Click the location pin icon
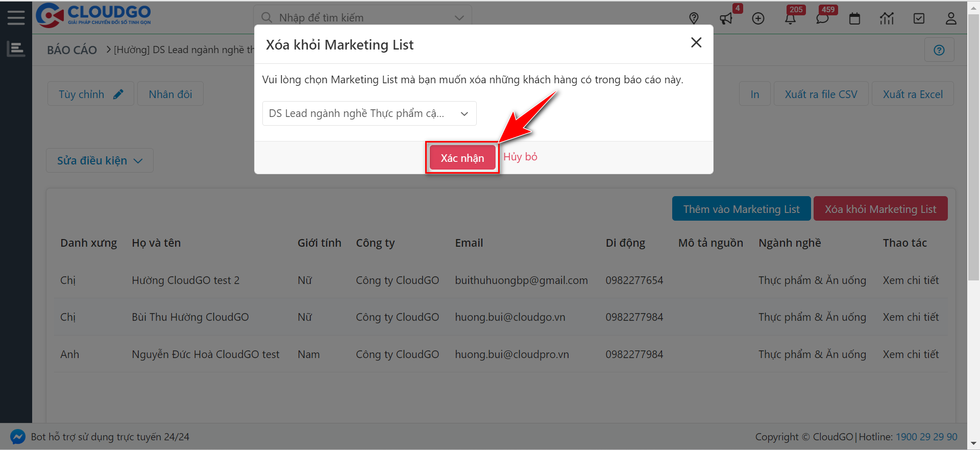Screen dimensions: 980x450 (x=694, y=18)
